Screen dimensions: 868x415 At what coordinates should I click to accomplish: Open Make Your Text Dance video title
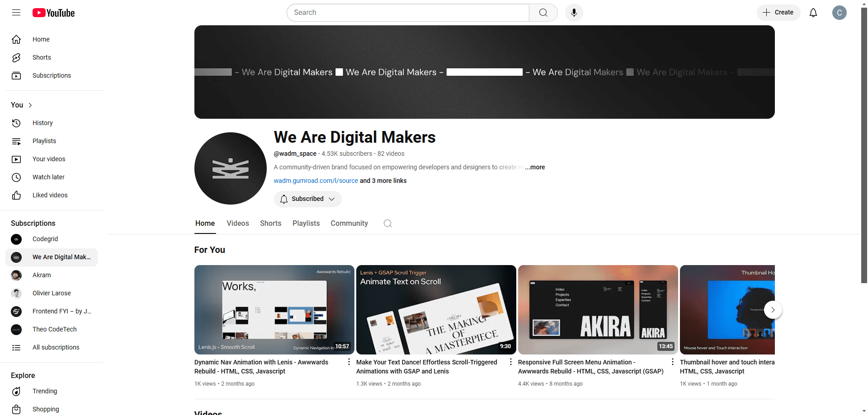coord(427,367)
